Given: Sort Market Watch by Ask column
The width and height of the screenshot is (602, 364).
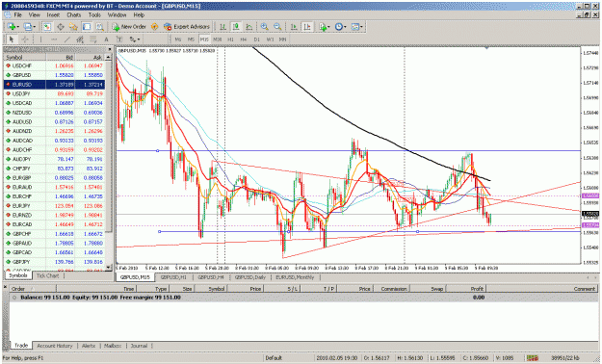Looking at the screenshot, I should [x=90, y=57].
